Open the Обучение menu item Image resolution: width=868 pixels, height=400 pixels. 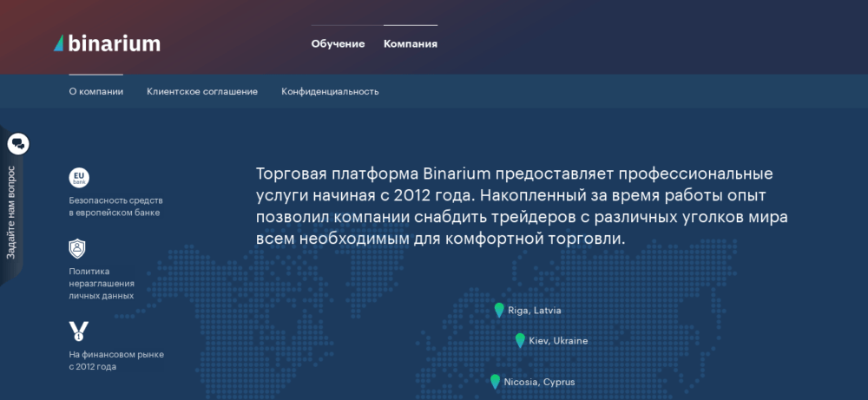pyautogui.click(x=338, y=44)
